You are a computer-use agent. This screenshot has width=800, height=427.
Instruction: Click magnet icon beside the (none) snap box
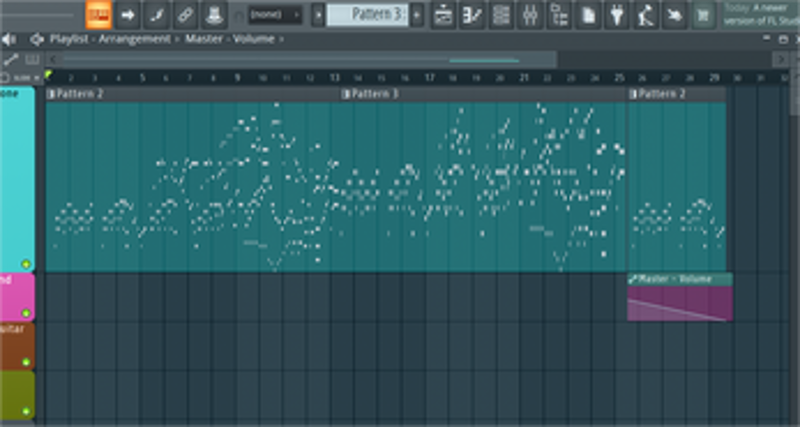tap(239, 16)
